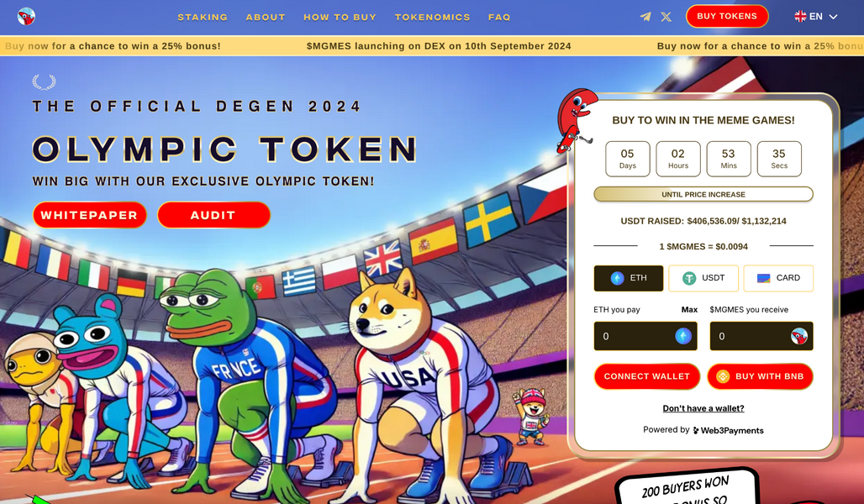The height and width of the screenshot is (504, 864).
Task: Click the site logo mascot icon
Action: point(26,17)
